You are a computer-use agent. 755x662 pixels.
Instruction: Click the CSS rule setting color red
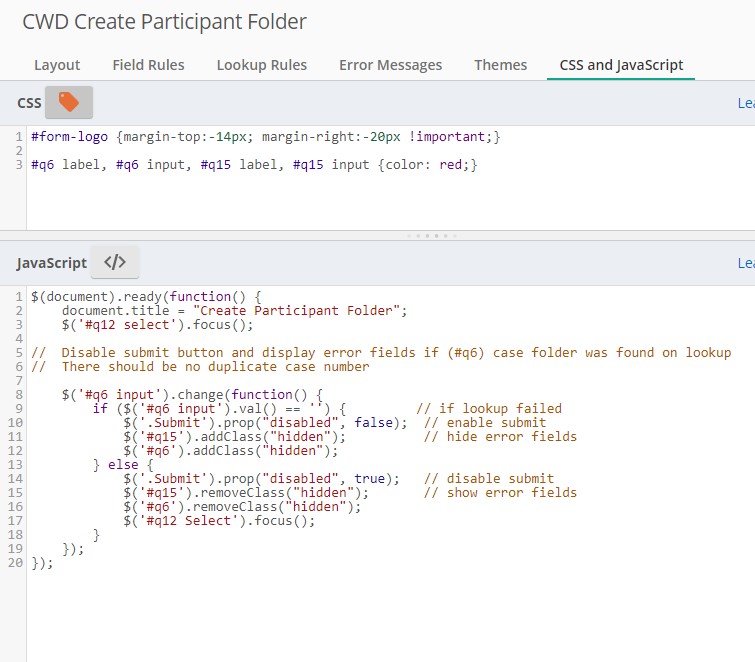point(254,164)
